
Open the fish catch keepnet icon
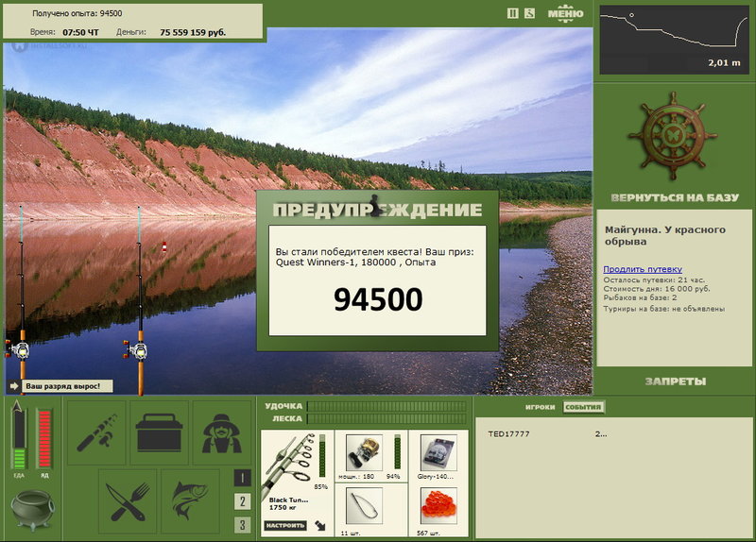point(190,501)
